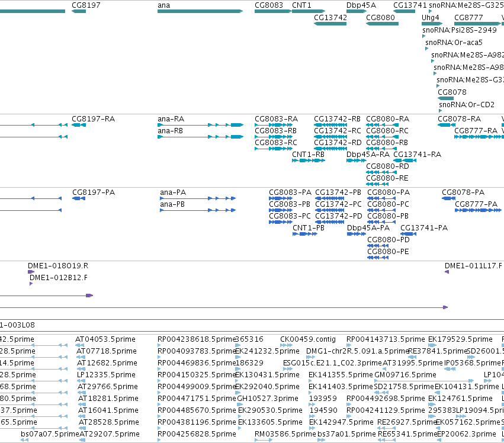Click the bs07a07.5prime EST label

point(50,434)
